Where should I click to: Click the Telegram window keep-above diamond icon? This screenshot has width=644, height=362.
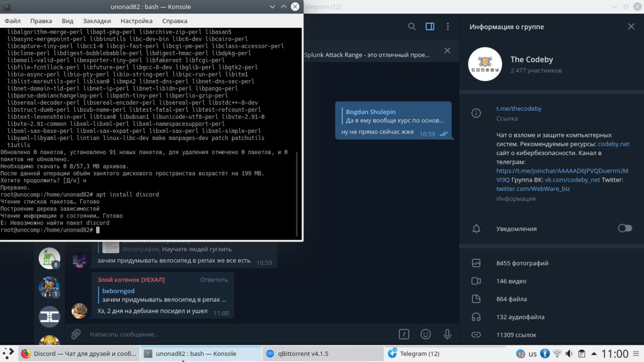coord(626,7)
